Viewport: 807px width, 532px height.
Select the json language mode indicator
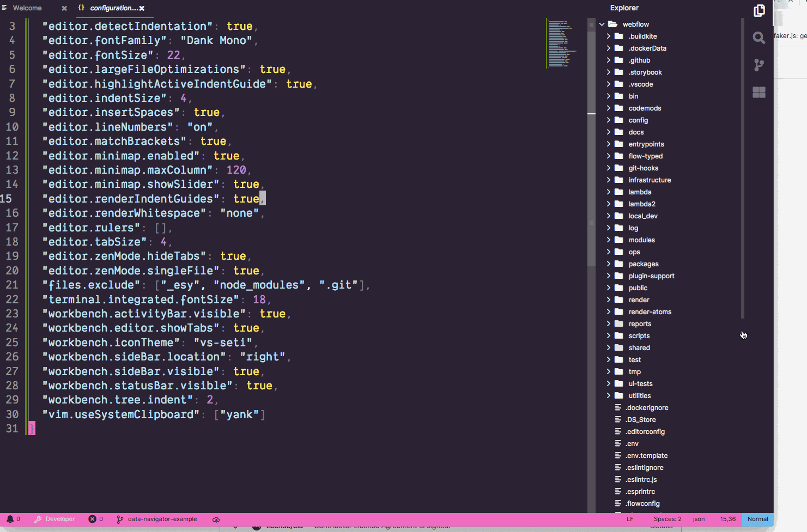pyautogui.click(x=699, y=518)
